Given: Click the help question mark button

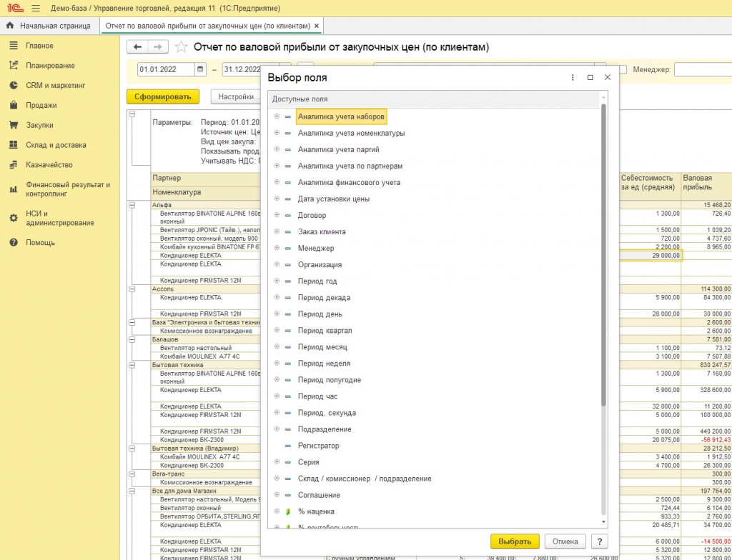Looking at the screenshot, I should (600, 541).
